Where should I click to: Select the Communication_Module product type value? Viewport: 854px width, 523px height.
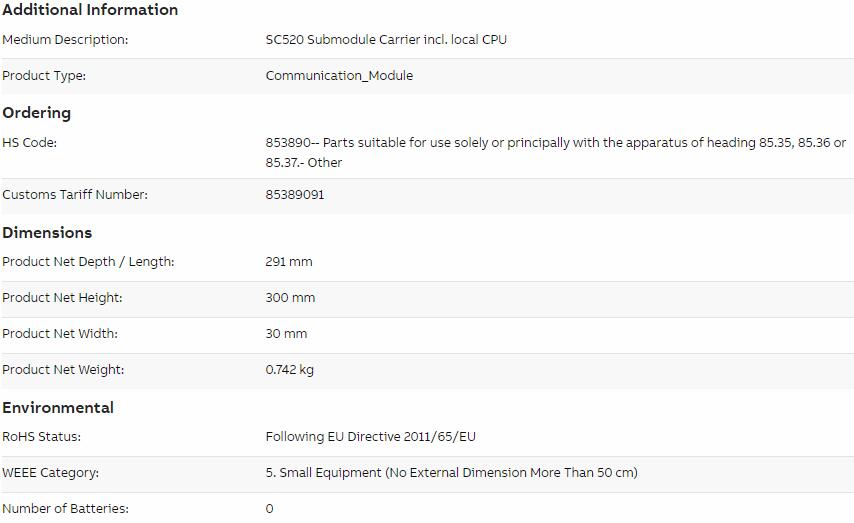(x=339, y=76)
